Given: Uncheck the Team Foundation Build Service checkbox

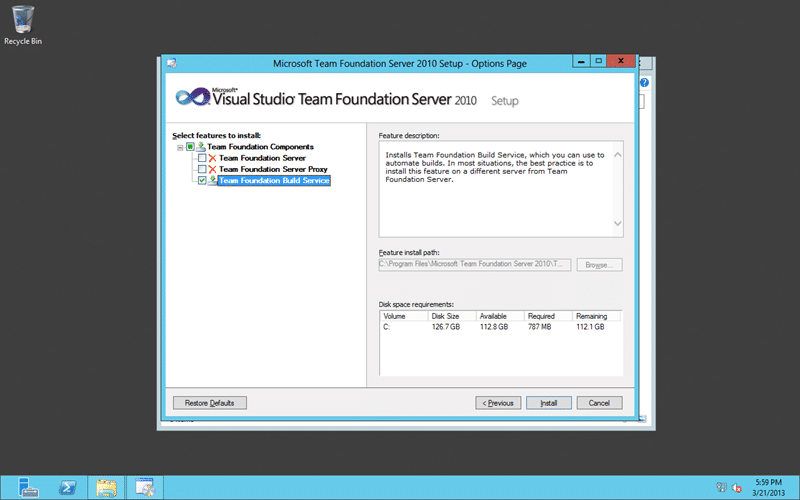Looking at the screenshot, I should (202, 181).
